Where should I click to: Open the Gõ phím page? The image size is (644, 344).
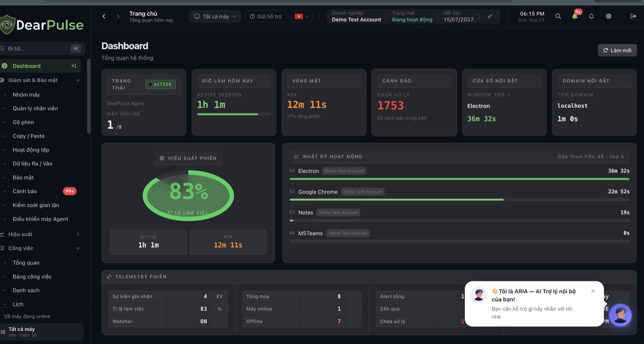click(23, 122)
